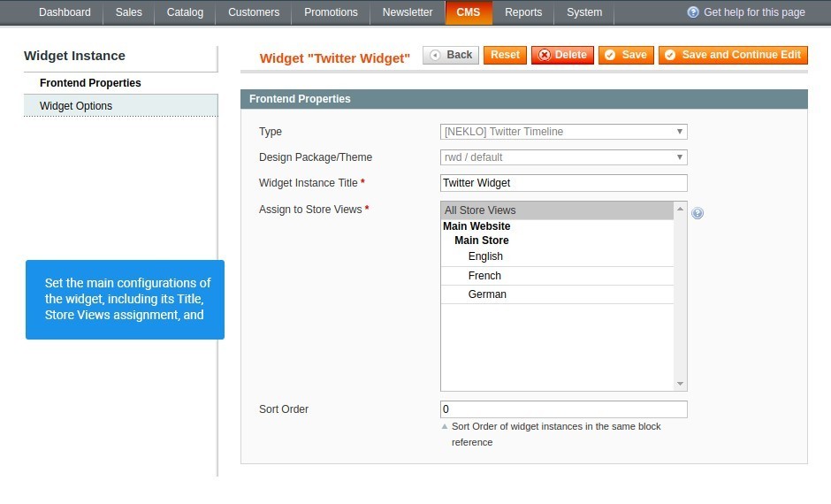
Task: Delete the Twitter Widget
Action: 562,55
